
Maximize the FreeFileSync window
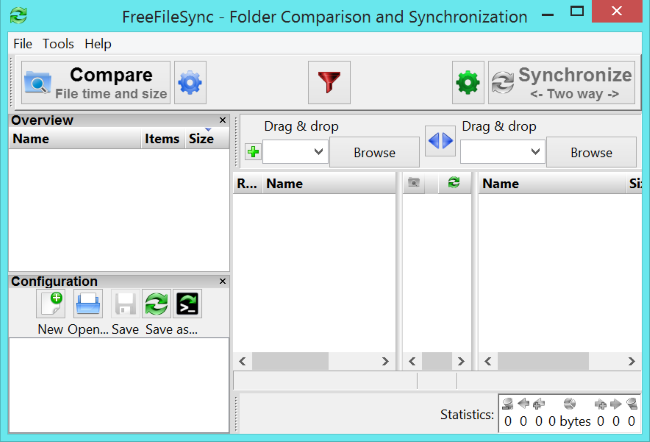(577, 11)
